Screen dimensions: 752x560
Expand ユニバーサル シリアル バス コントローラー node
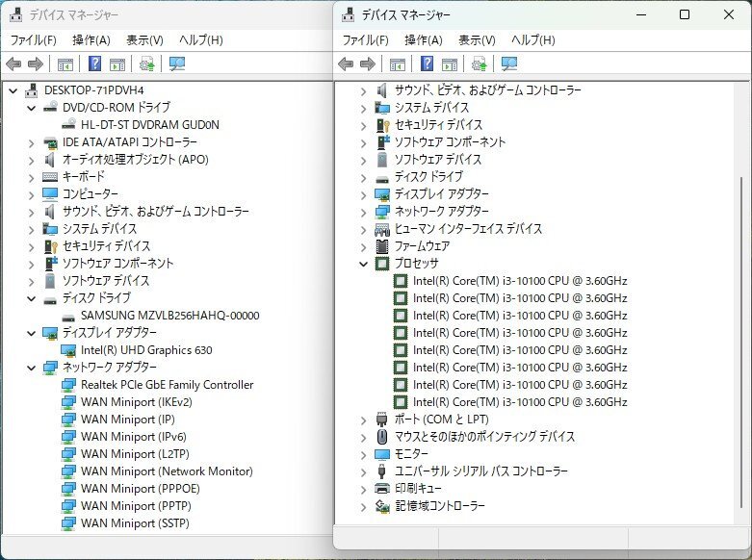coord(364,471)
